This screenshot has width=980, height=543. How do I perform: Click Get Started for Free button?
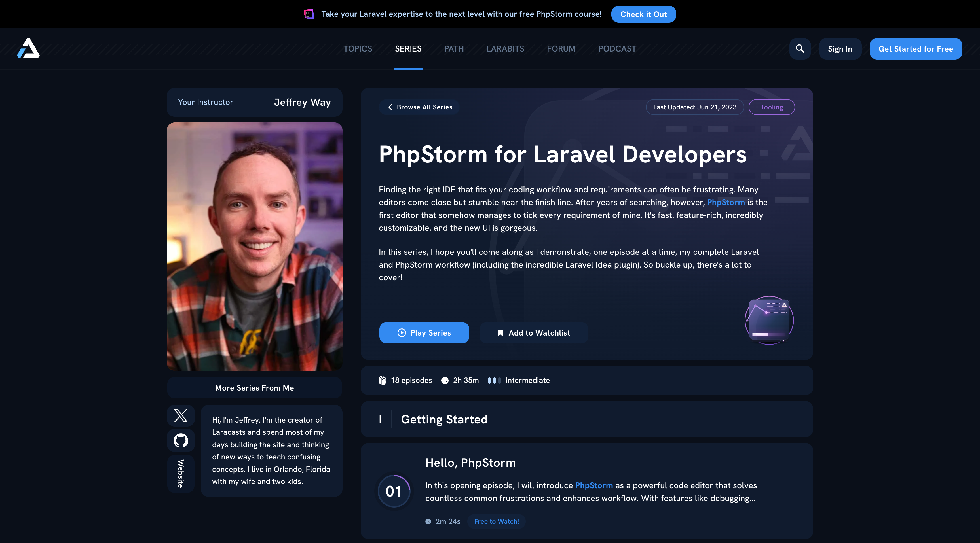(x=915, y=49)
